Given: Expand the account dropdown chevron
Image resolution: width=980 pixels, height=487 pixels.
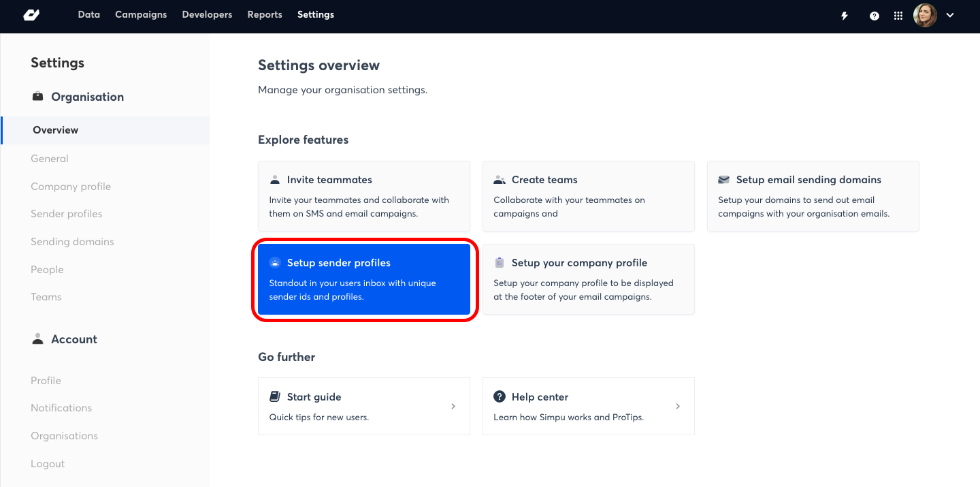Looking at the screenshot, I should coord(950,15).
